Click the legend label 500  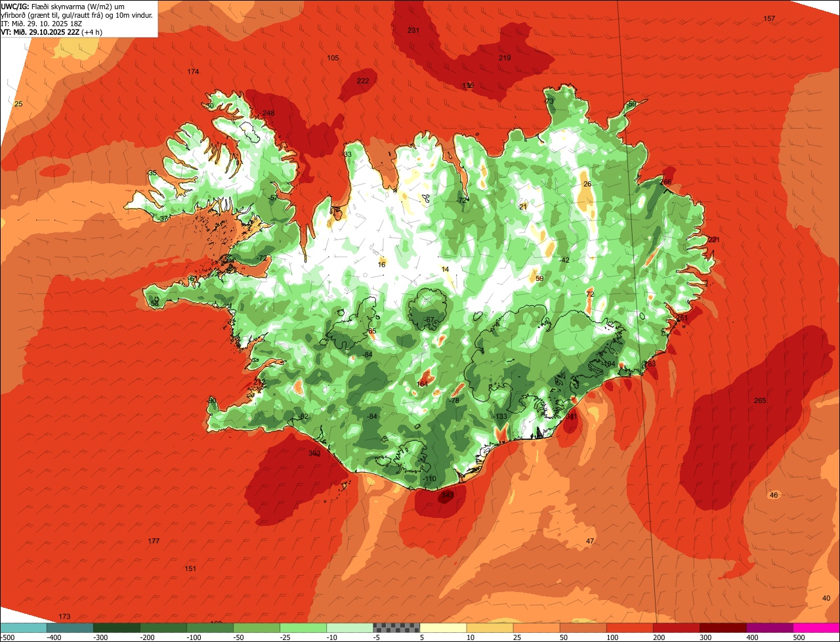pyautogui.click(x=799, y=637)
